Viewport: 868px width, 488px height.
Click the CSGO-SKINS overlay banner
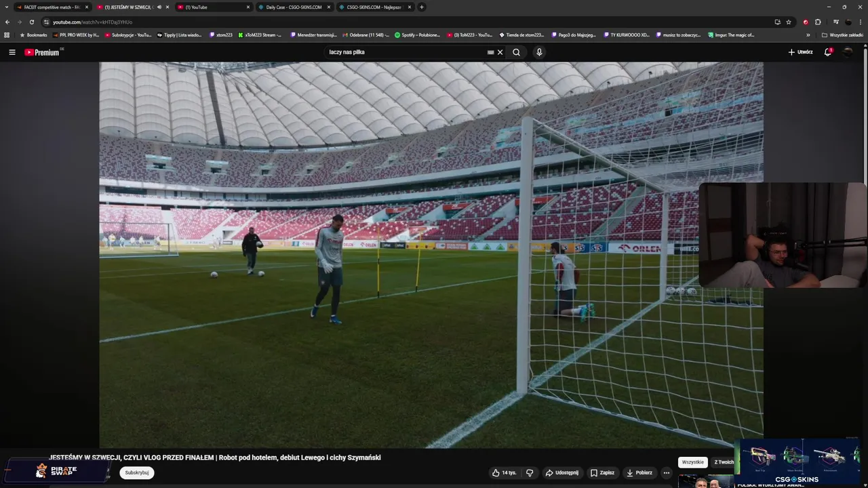pyautogui.click(x=797, y=462)
